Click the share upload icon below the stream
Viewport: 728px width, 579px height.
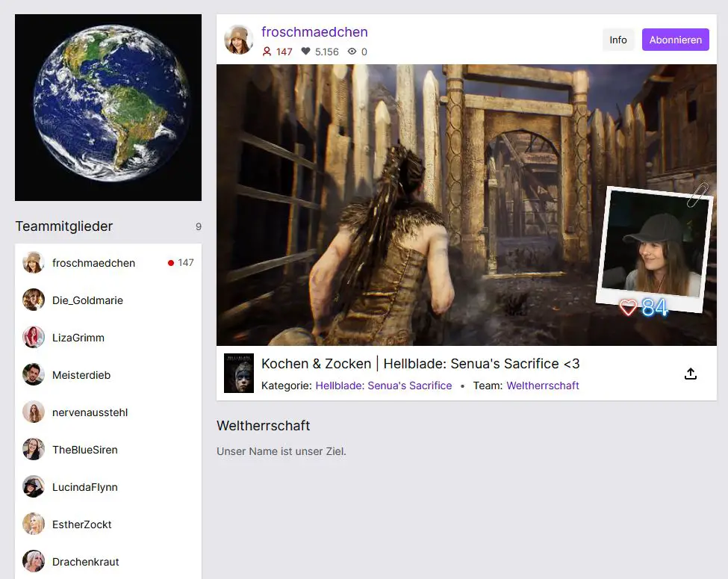[x=691, y=374]
